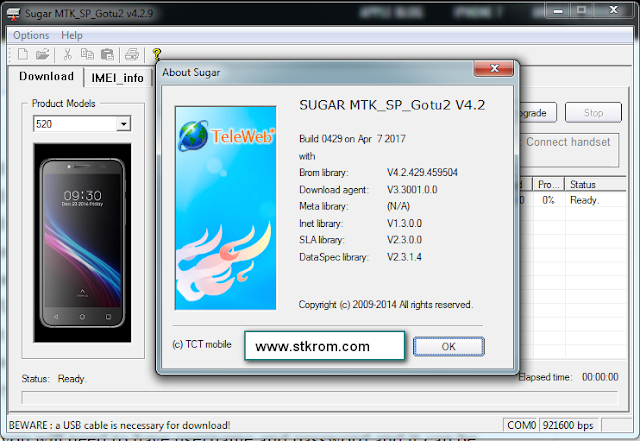640x441 pixels.
Task: Expand the Product Models dropdown arrow
Action: pyautogui.click(x=123, y=124)
